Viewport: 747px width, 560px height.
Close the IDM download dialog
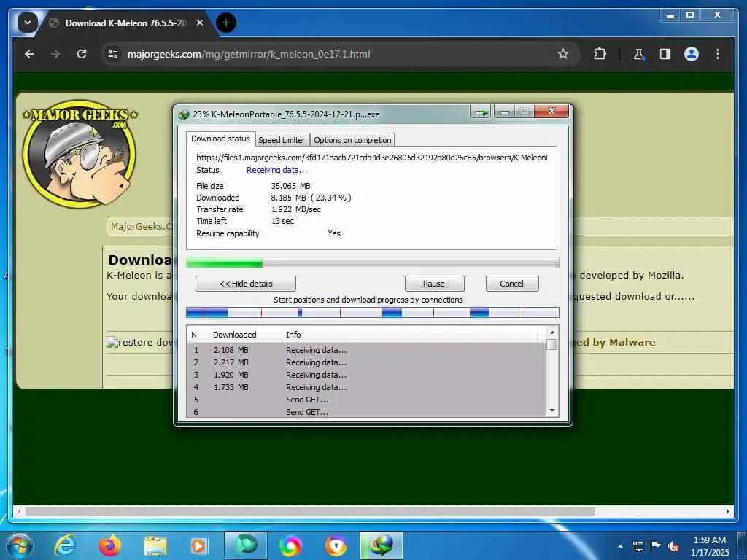coord(551,112)
